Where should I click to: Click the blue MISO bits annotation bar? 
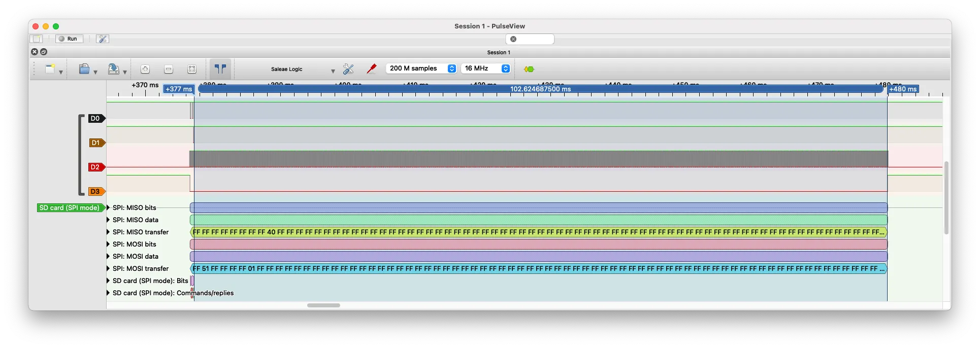539,207
